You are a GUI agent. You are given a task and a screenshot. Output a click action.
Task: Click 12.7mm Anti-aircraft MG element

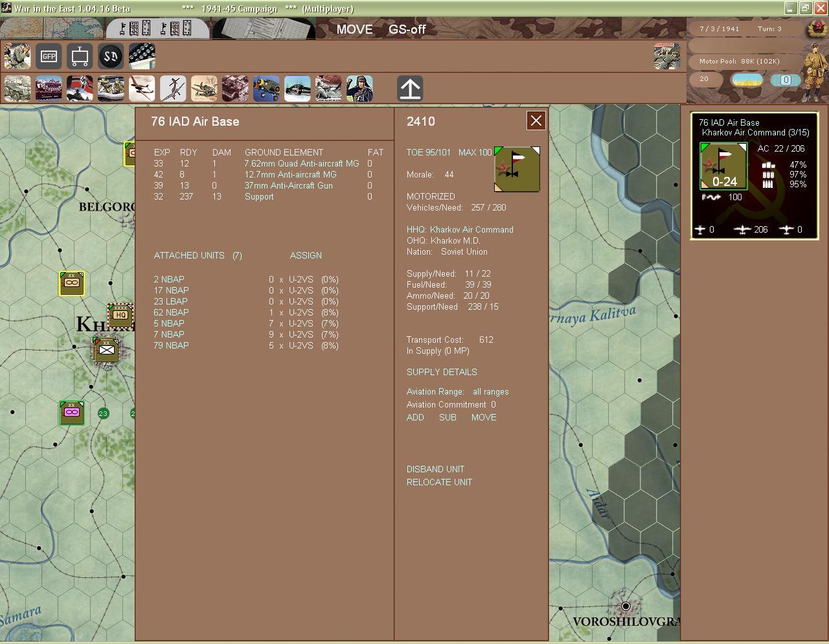click(291, 174)
